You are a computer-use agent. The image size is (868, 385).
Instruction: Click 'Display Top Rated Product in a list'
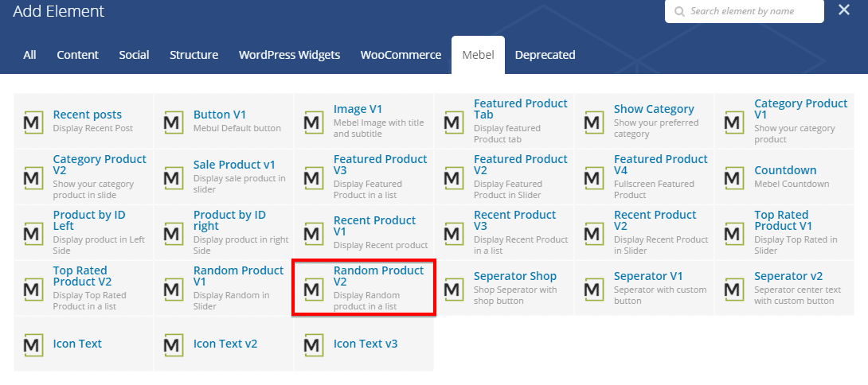coord(90,301)
